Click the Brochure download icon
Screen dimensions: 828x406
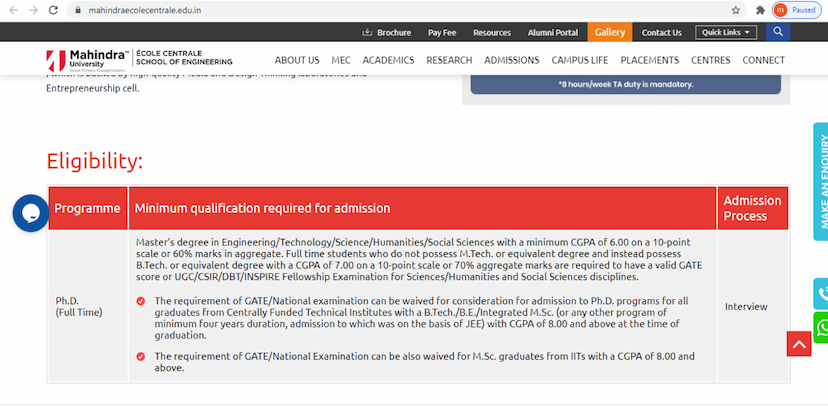pos(367,32)
